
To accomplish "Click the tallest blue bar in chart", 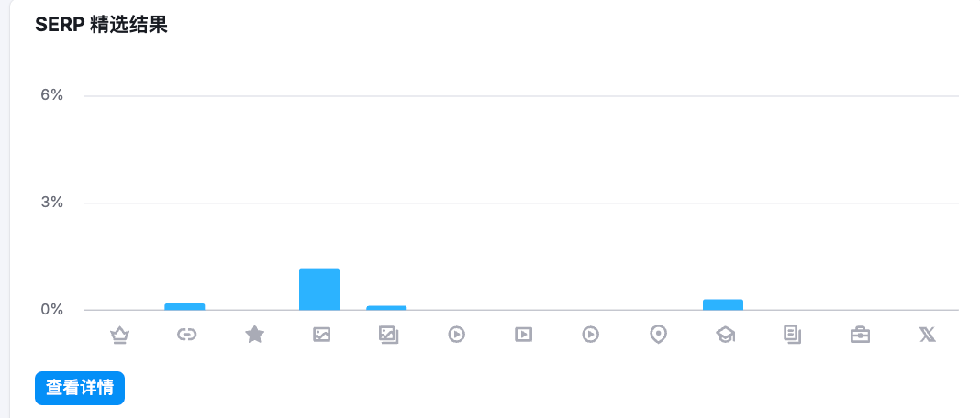I will pos(319,290).
